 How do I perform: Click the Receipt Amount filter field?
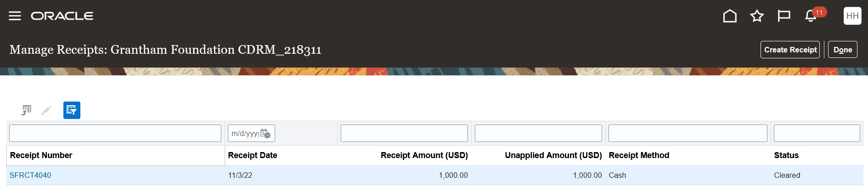404,133
